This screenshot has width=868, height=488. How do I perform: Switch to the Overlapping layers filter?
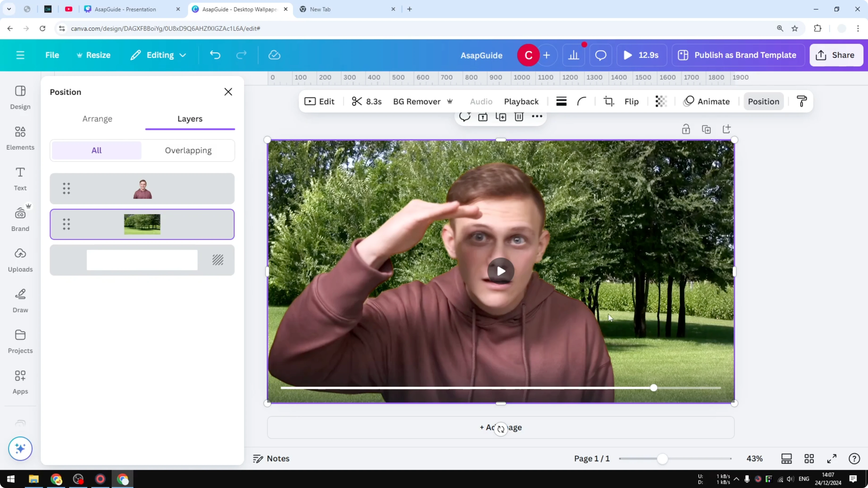pos(188,150)
